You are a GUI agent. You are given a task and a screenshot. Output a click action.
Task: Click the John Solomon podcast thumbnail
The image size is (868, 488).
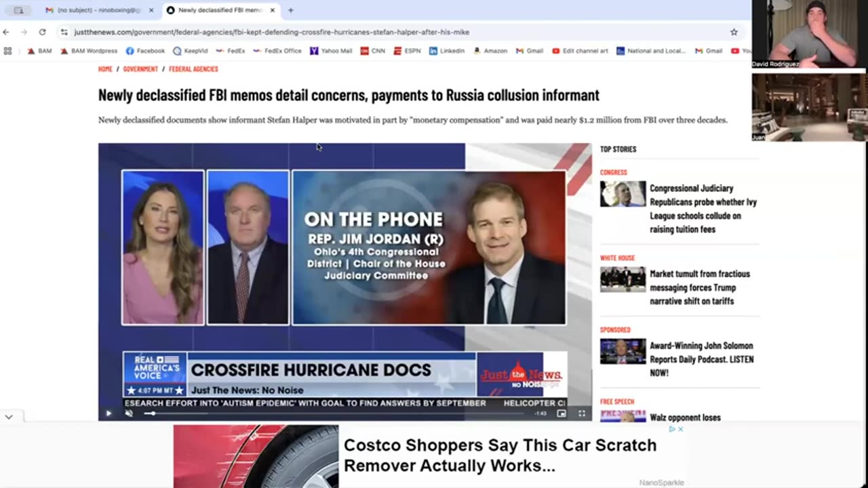point(623,351)
